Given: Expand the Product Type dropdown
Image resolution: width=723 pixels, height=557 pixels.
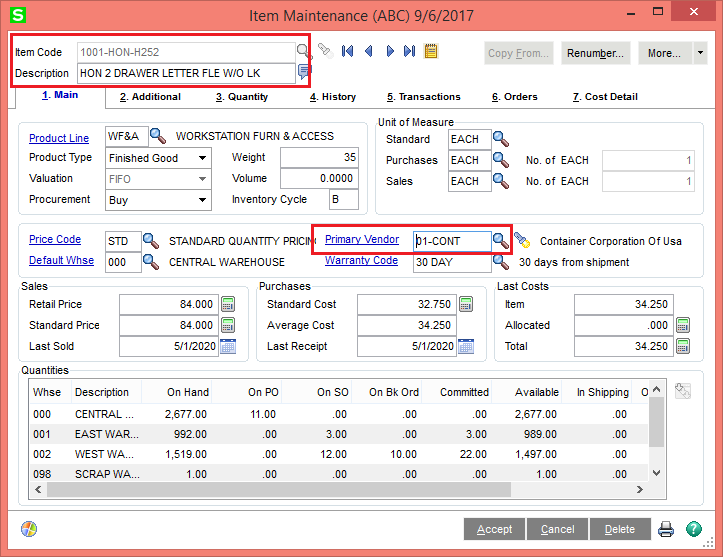Looking at the screenshot, I should tap(202, 158).
